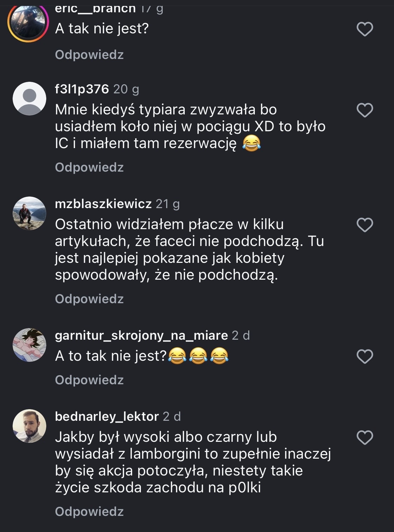Tap eric__branch username at top
The image size is (394, 532).
(95, 8)
